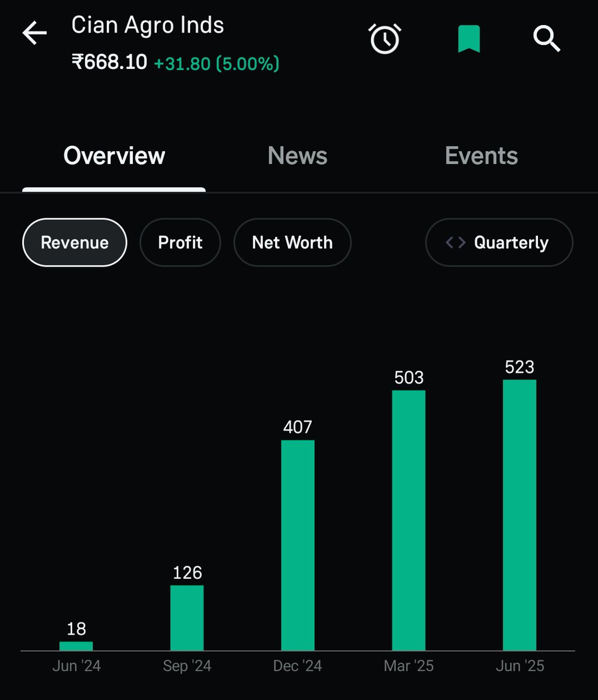Click the Mar '25 axis label
This screenshot has width=598, height=700.
coord(409,666)
